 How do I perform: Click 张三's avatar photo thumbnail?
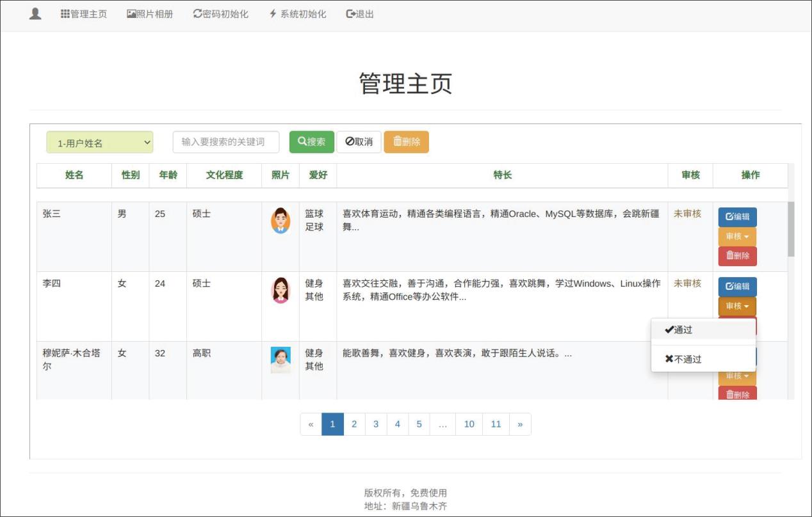tap(280, 221)
